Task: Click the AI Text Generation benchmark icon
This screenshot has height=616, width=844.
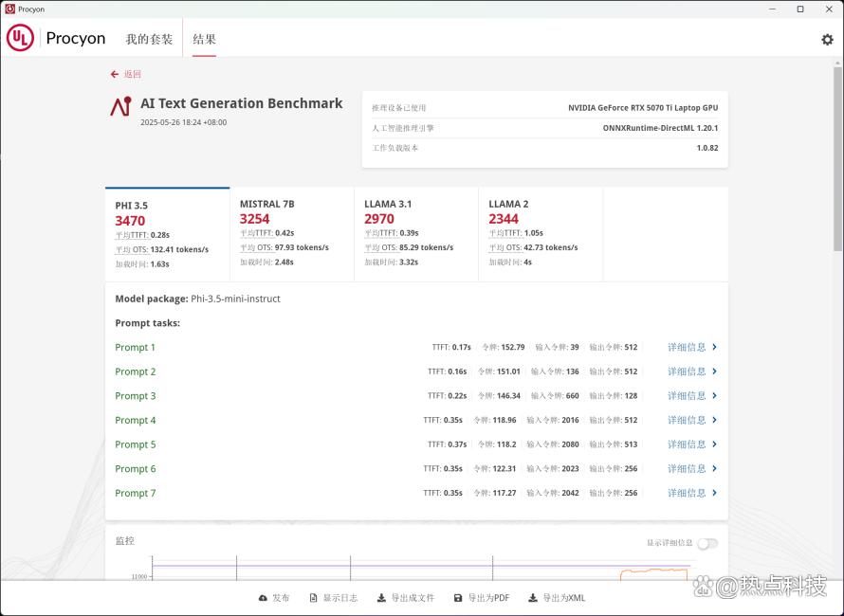Action: [x=120, y=106]
